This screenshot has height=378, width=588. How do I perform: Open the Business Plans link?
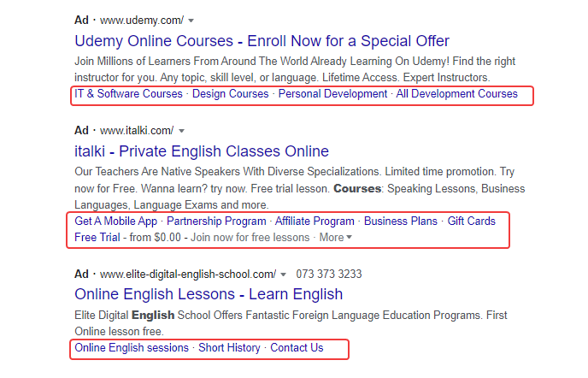401,221
